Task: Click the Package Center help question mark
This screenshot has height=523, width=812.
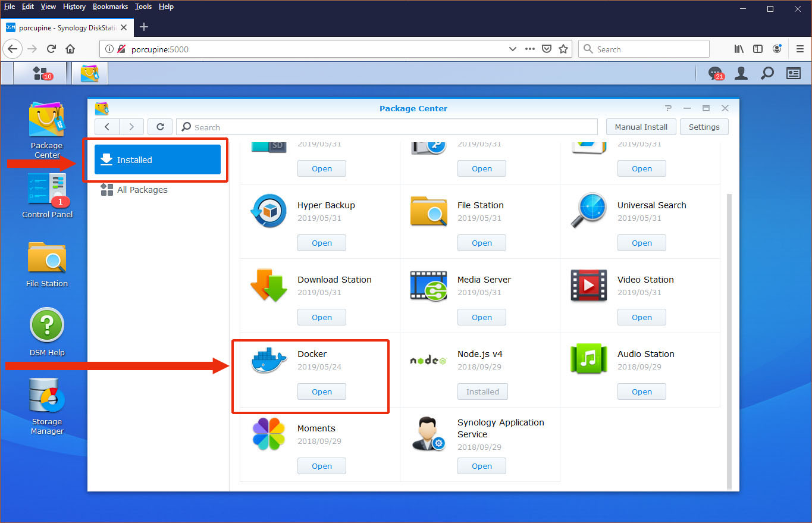Action: tap(669, 108)
